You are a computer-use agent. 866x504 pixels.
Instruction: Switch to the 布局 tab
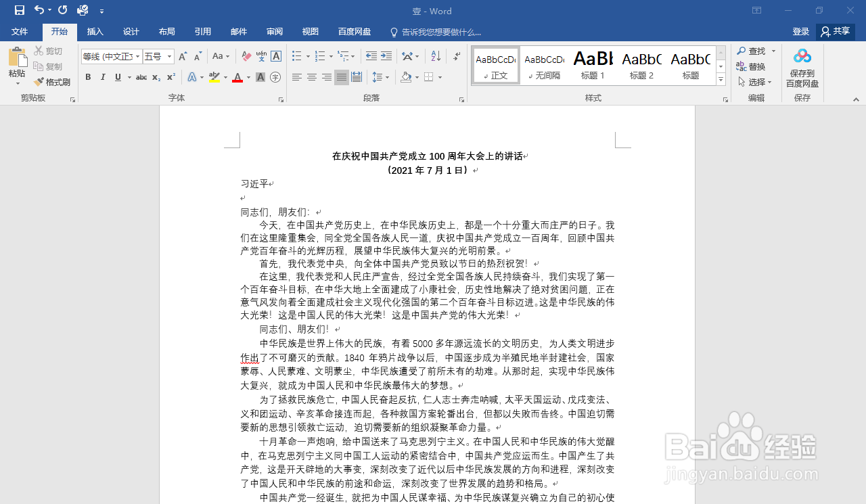point(167,32)
